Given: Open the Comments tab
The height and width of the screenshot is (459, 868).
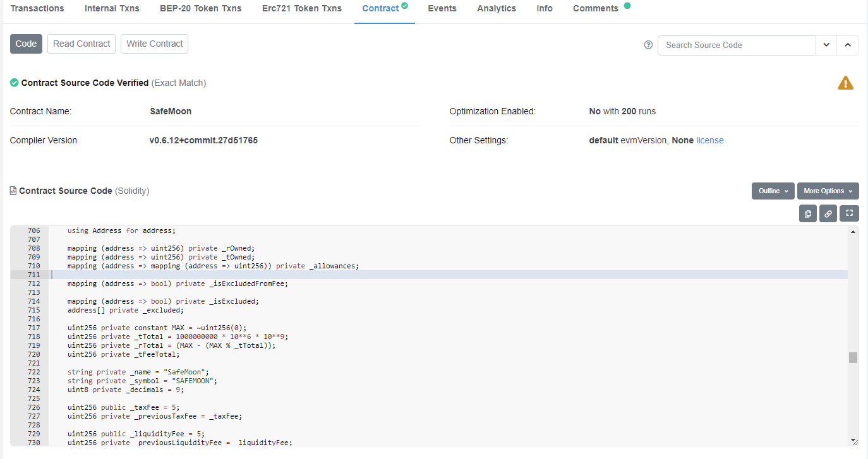Looking at the screenshot, I should [x=596, y=8].
